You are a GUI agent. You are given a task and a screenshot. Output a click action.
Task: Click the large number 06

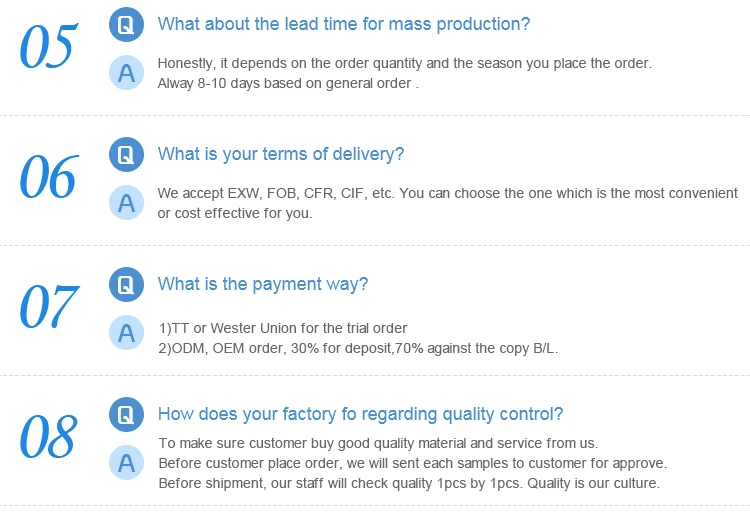click(48, 178)
